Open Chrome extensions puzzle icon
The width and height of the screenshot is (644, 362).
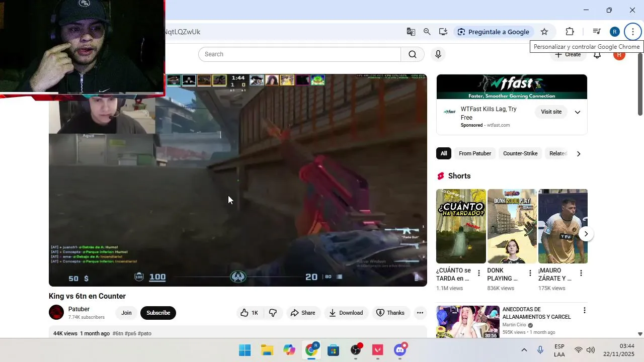pyautogui.click(x=570, y=32)
